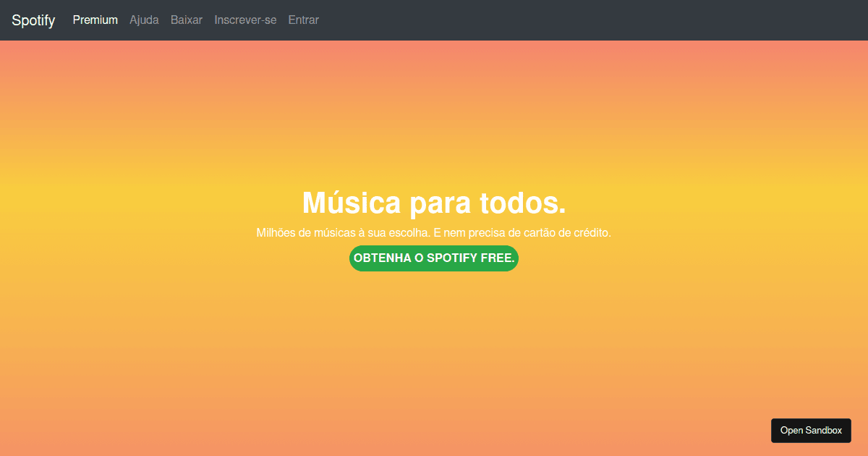Navigate to Premium from the navbar
868x456 pixels.
[95, 20]
